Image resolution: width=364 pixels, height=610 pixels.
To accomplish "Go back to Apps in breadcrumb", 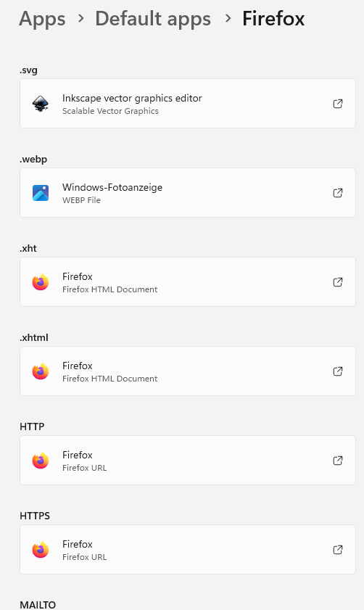I will click(x=42, y=19).
